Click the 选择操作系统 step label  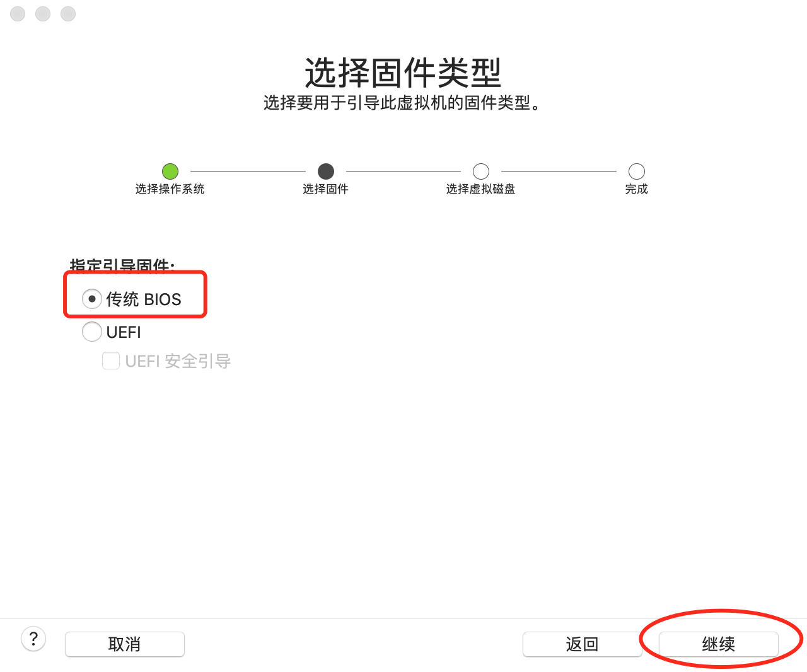pyautogui.click(x=170, y=189)
